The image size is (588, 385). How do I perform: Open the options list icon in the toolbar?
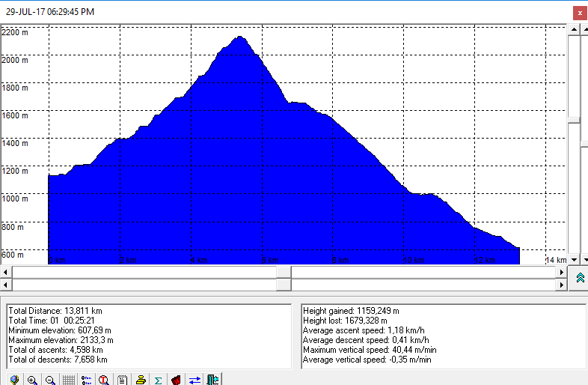86,380
